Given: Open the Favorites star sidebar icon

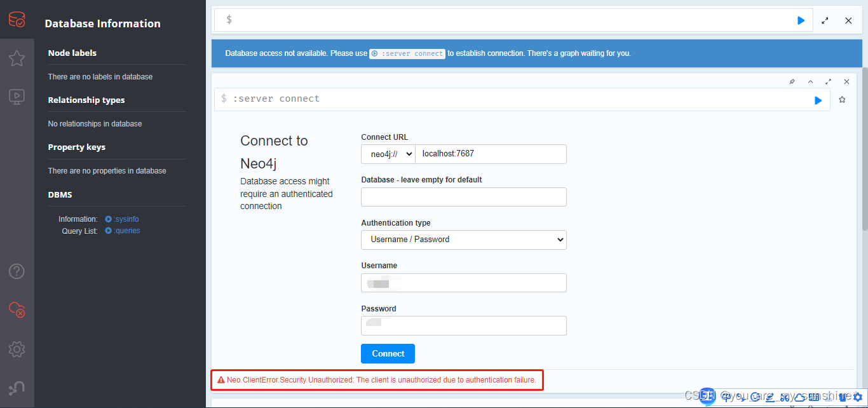Looking at the screenshot, I should coord(17,58).
